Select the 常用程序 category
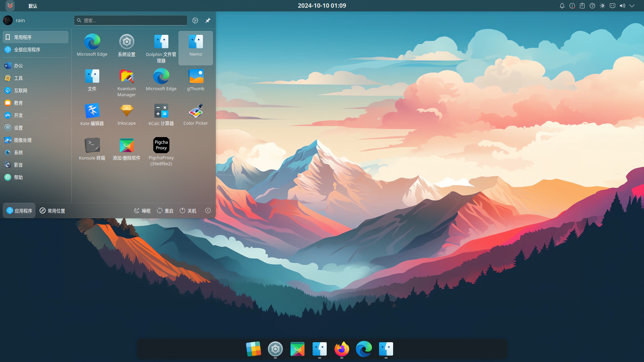 (36, 37)
